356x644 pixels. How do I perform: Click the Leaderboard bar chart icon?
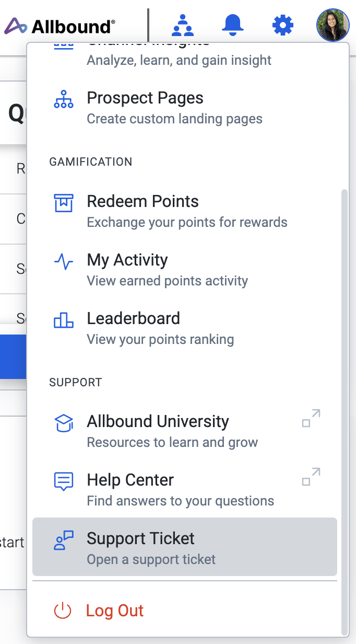[x=64, y=320]
